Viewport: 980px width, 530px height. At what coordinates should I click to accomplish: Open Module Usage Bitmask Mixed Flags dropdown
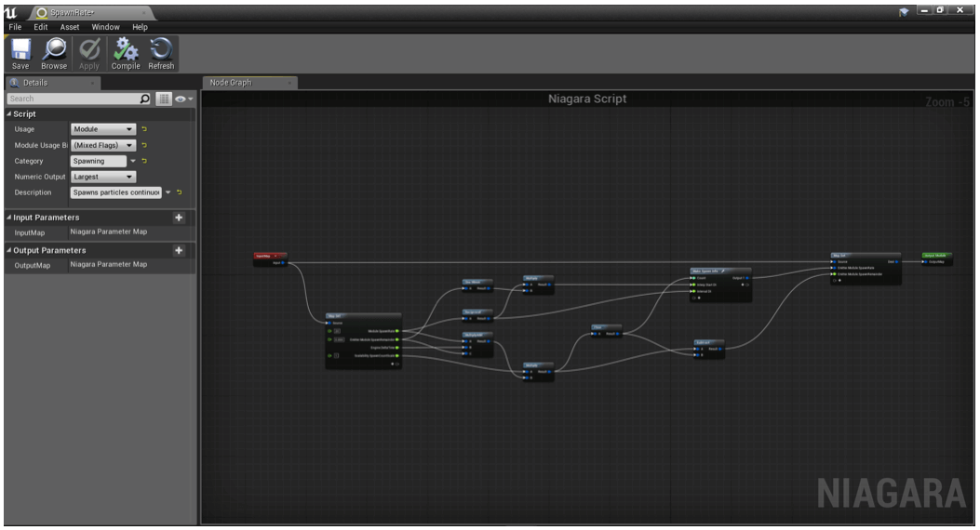pyautogui.click(x=103, y=145)
